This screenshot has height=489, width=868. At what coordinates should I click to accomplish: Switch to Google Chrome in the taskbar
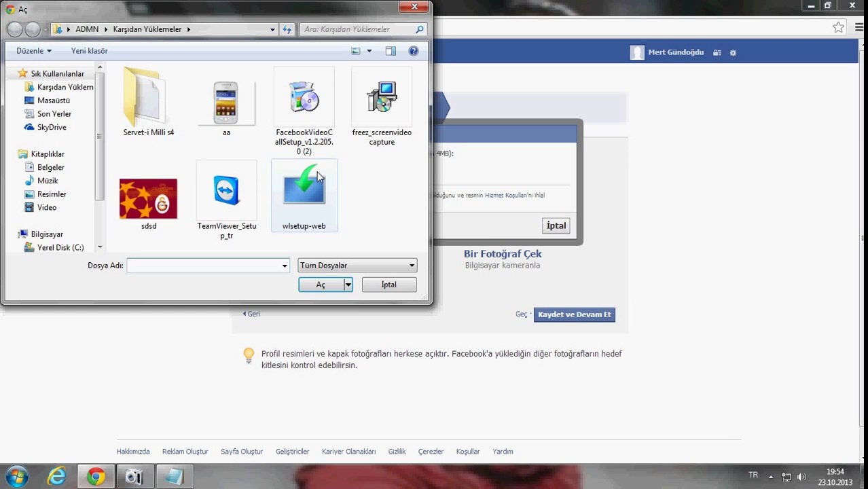click(x=96, y=477)
